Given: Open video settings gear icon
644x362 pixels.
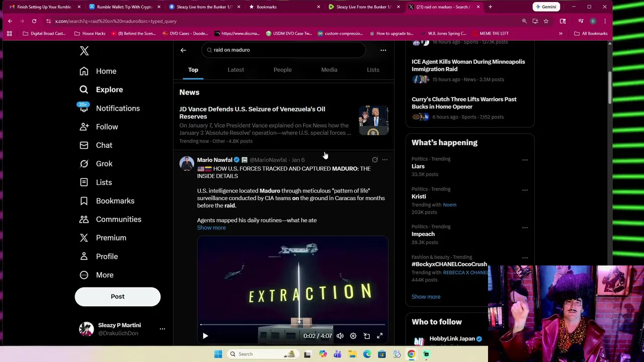Looking at the screenshot, I should pos(353,336).
